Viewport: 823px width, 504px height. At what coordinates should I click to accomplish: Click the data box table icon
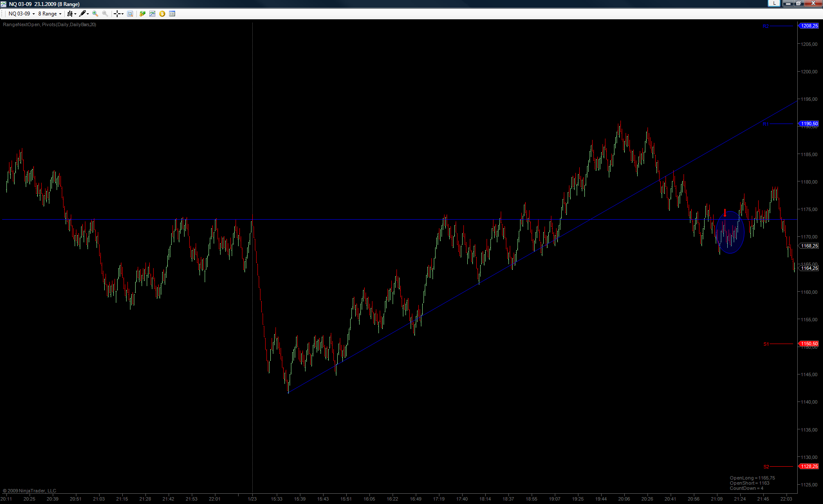pyautogui.click(x=172, y=14)
